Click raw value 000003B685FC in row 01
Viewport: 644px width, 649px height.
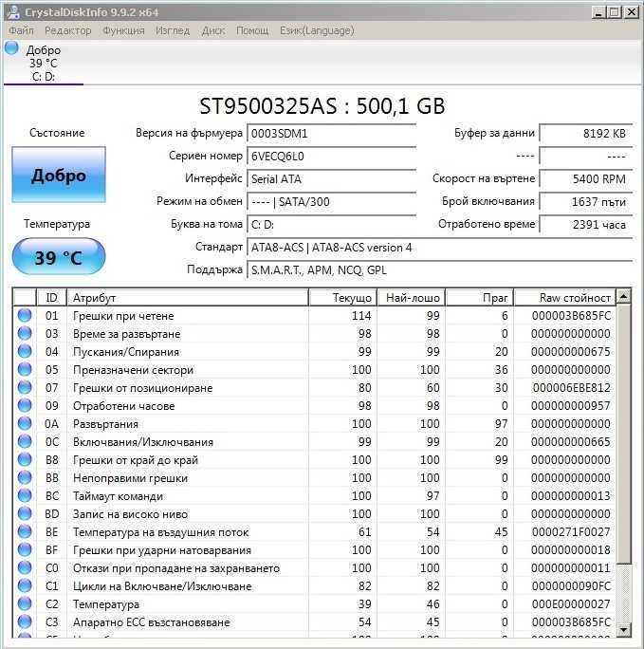click(571, 315)
